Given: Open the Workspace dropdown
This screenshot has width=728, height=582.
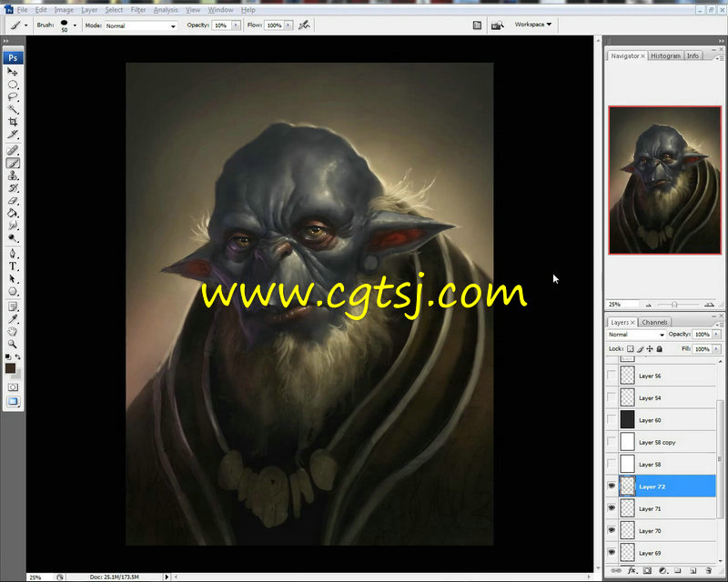Looking at the screenshot, I should tap(533, 25).
